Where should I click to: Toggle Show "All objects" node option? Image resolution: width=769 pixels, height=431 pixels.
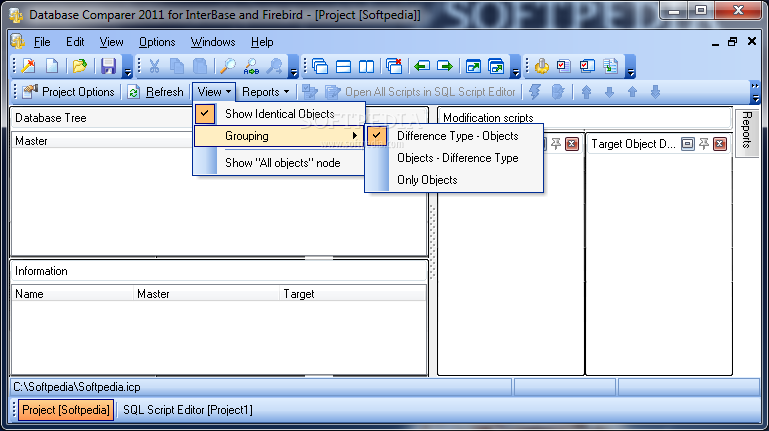point(280,163)
